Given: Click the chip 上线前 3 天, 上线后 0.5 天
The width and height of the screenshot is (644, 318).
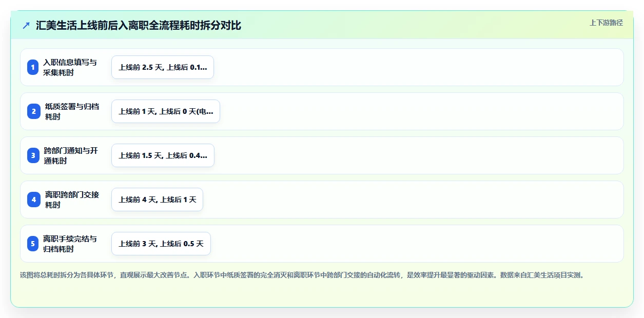Looking at the screenshot, I should 161,244.
